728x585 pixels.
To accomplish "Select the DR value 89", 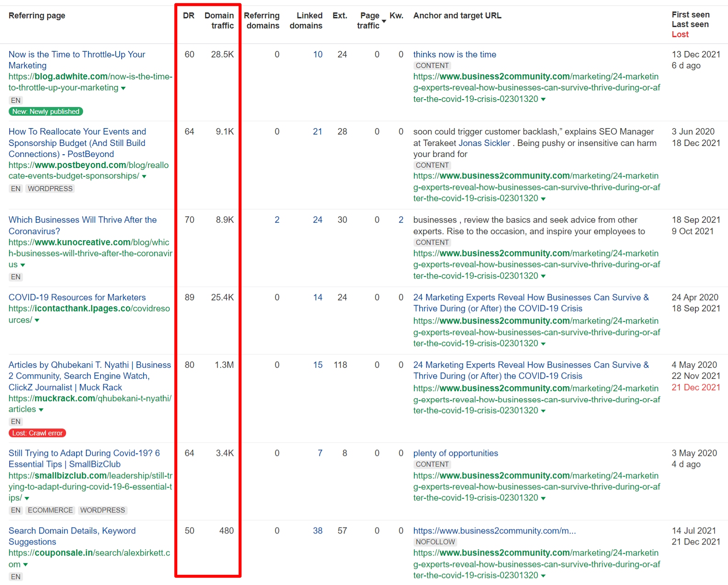I will pos(190,298).
